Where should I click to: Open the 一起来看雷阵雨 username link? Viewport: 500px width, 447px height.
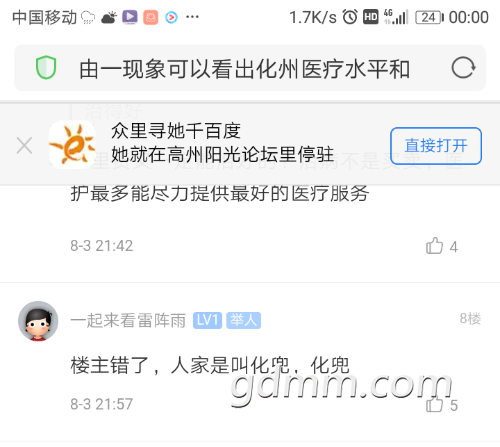(x=128, y=321)
